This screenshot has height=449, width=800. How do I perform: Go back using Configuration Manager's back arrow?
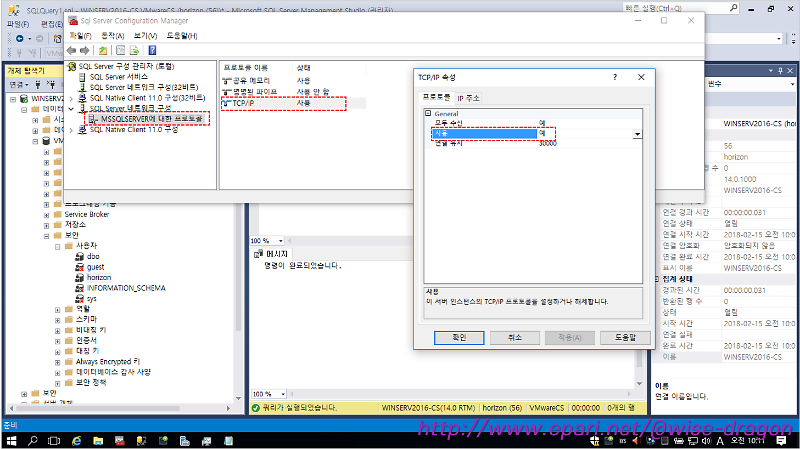pyautogui.click(x=71, y=51)
